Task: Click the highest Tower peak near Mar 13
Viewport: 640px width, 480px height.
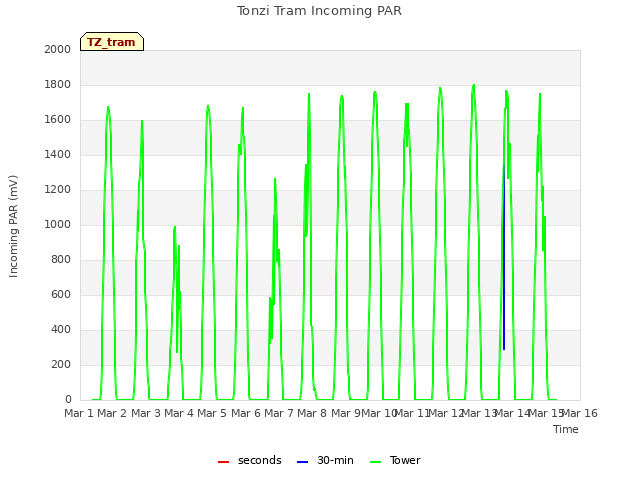Action: (474, 85)
